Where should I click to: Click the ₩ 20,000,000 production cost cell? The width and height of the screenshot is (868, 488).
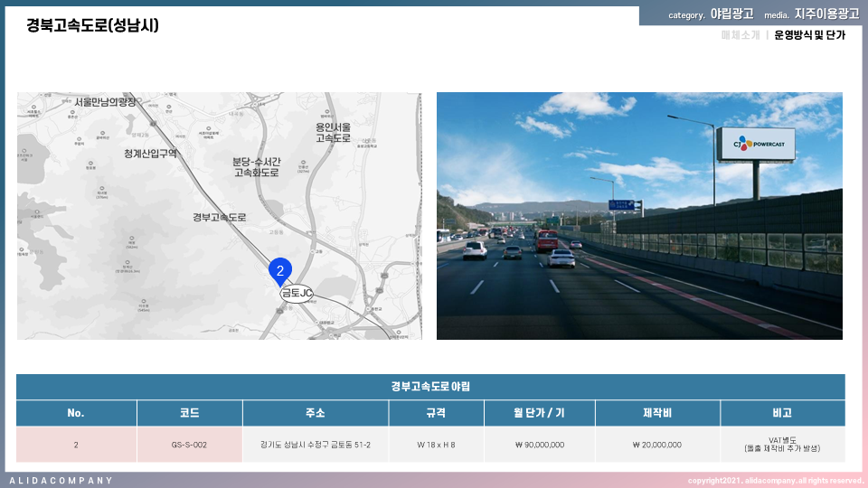(x=657, y=445)
